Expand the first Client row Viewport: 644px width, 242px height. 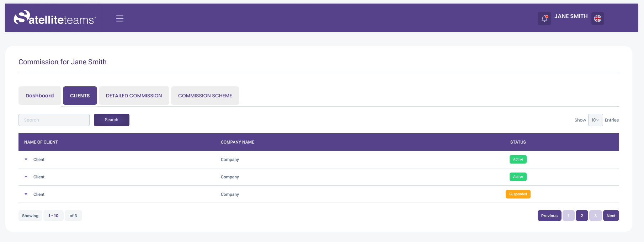click(26, 160)
